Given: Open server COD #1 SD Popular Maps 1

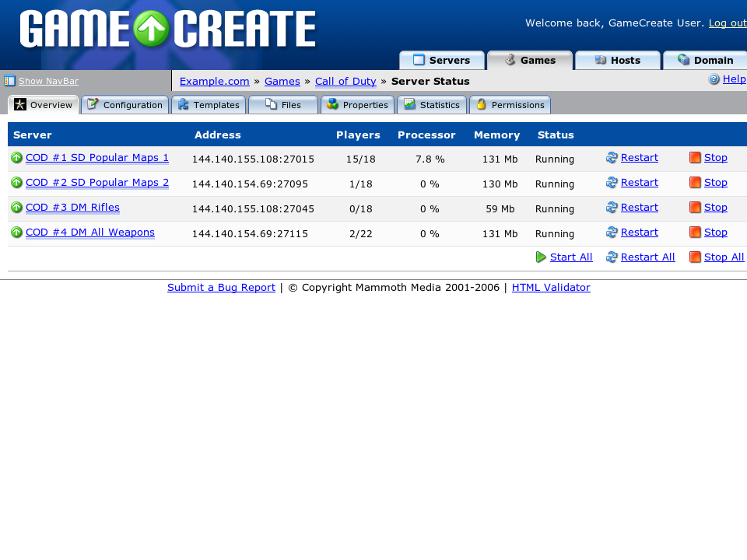Looking at the screenshot, I should (x=97, y=158).
